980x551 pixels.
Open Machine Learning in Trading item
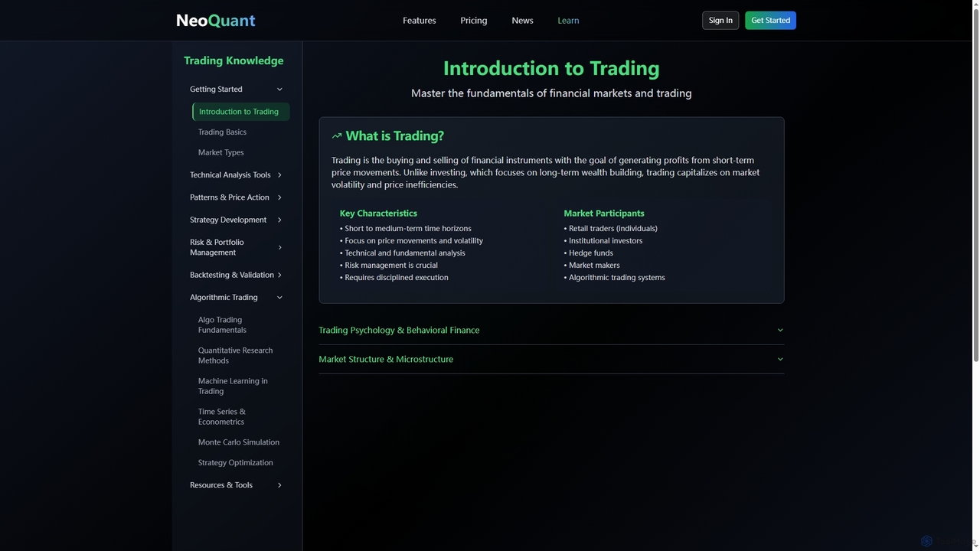233,386
